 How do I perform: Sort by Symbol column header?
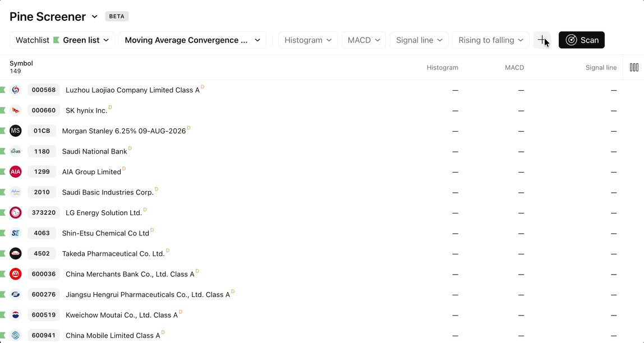21,63
